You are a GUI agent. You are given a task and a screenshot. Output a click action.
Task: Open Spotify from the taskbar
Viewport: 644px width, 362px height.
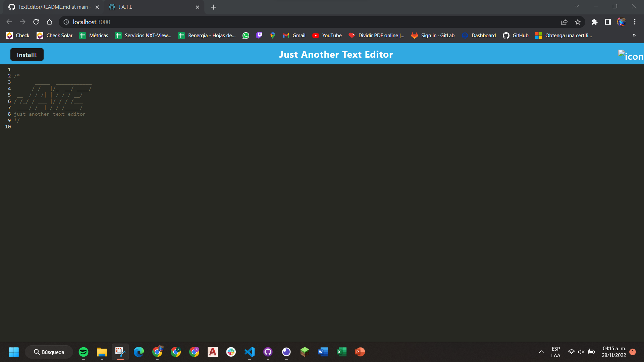coord(83,352)
